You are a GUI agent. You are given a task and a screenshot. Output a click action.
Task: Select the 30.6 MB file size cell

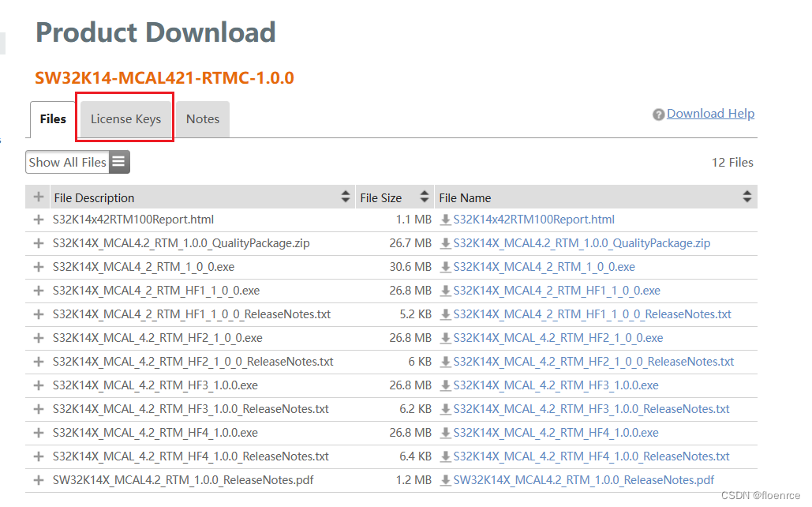pos(410,267)
